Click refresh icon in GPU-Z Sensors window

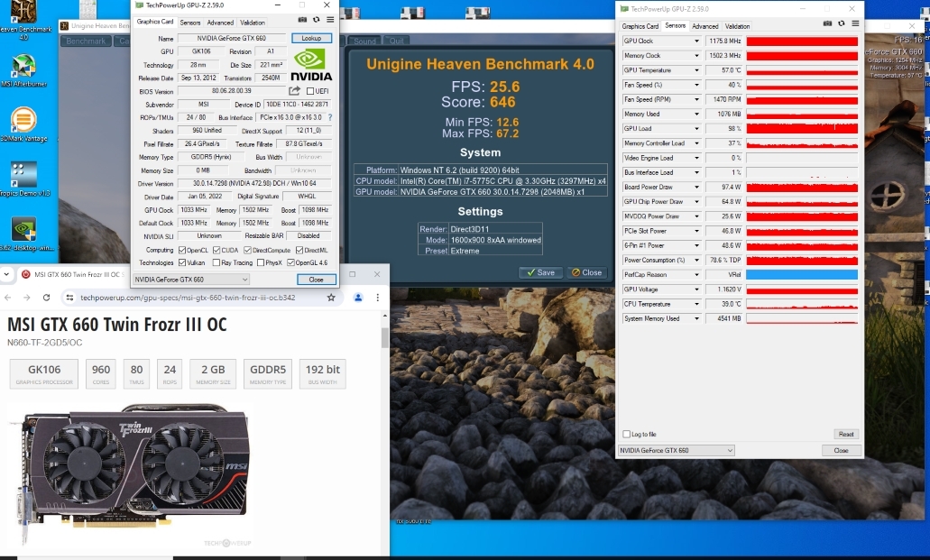tap(841, 23)
